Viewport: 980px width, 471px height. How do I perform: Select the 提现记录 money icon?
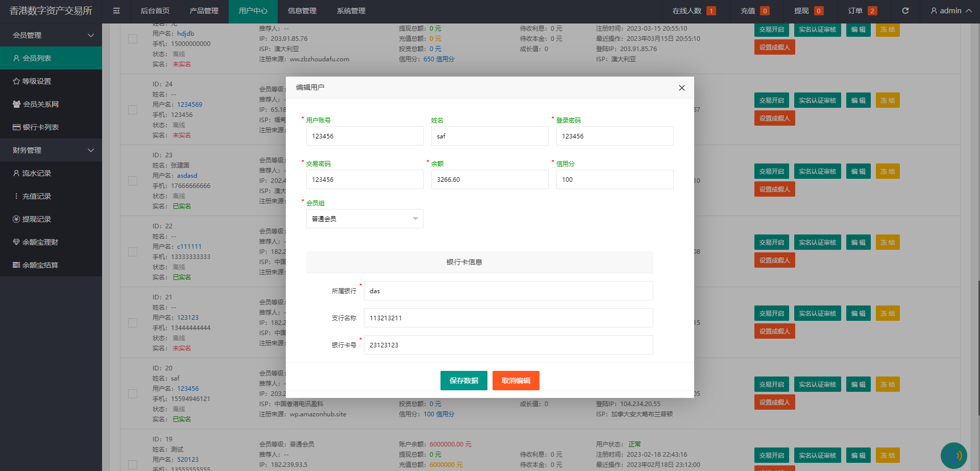[x=17, y=219]
